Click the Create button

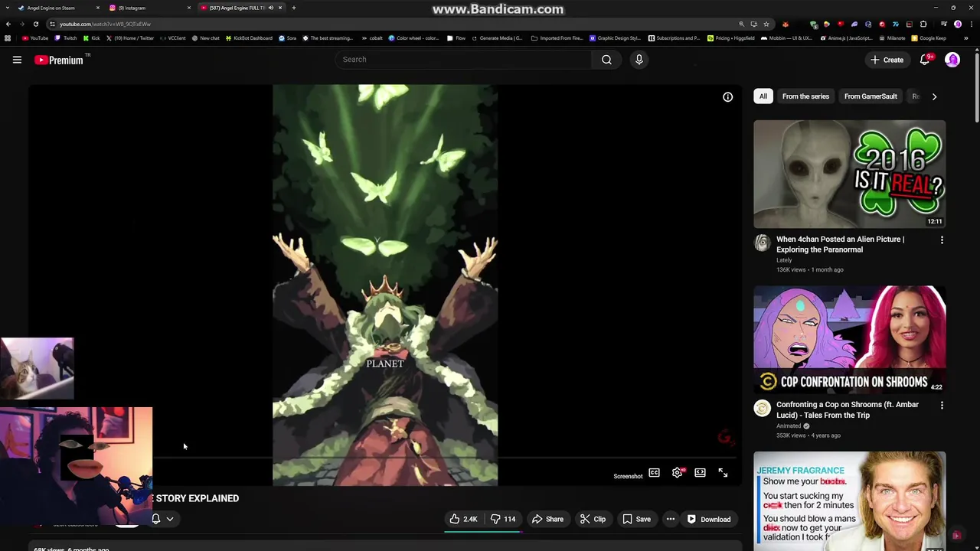pos(887,60)
